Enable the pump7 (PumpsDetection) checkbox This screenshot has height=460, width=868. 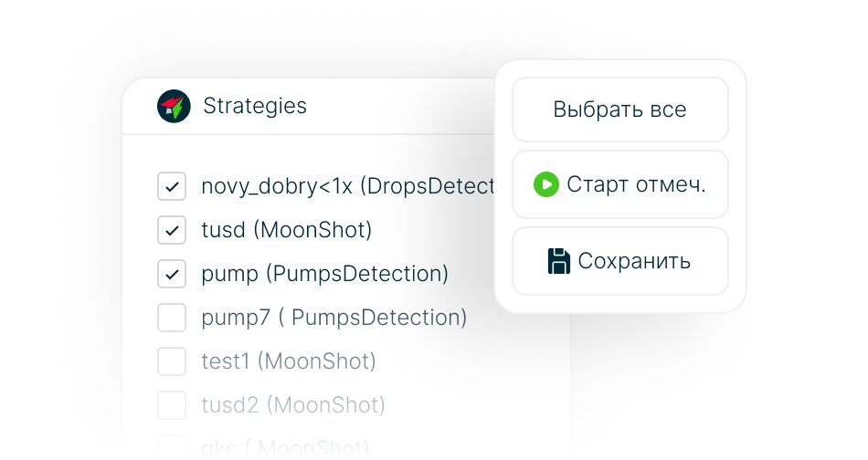click(x=172, y=318)
